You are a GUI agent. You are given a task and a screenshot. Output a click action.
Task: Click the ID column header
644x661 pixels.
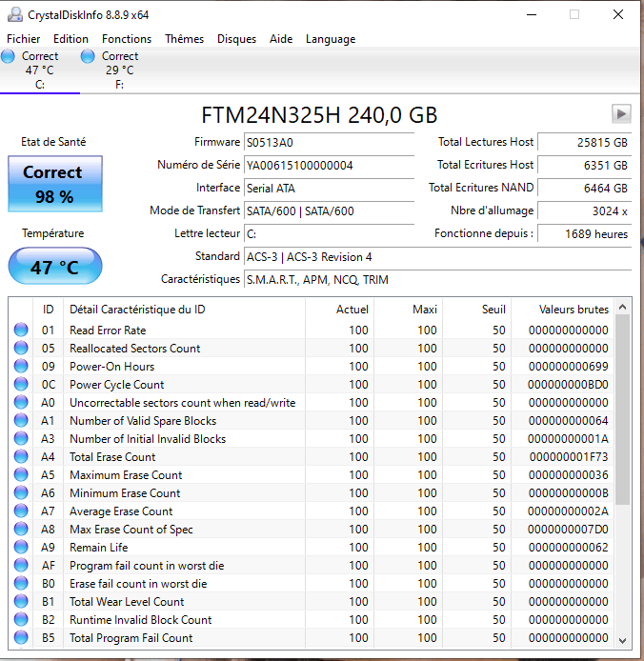(48, 310)
